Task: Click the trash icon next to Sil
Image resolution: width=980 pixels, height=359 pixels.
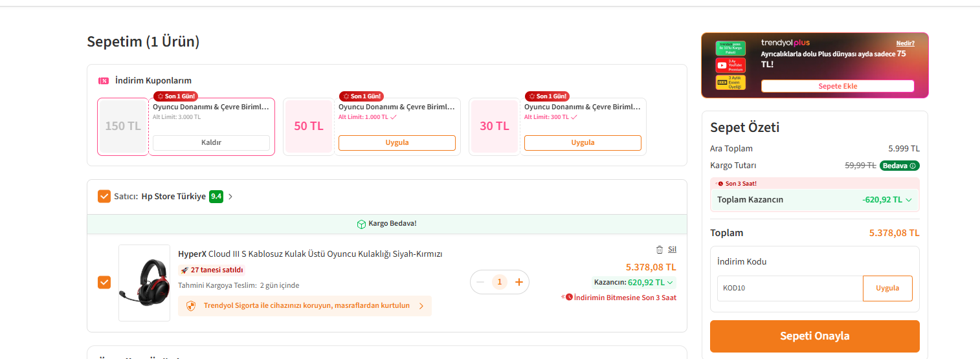Action: 660,250
